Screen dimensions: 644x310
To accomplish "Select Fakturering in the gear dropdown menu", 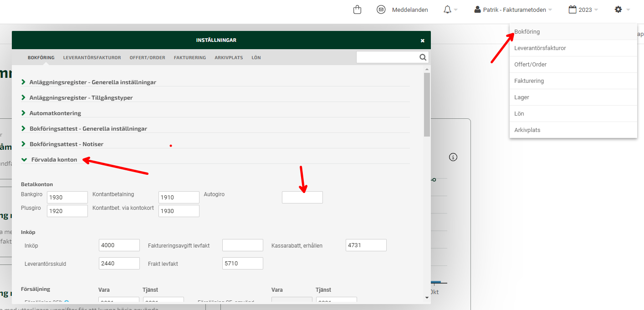I will click(573, 81).
